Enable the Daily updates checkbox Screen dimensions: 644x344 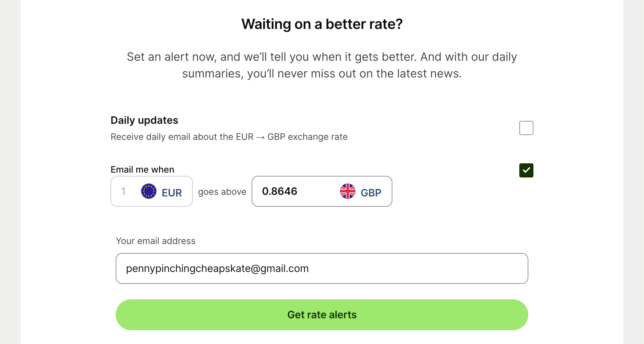526,128
